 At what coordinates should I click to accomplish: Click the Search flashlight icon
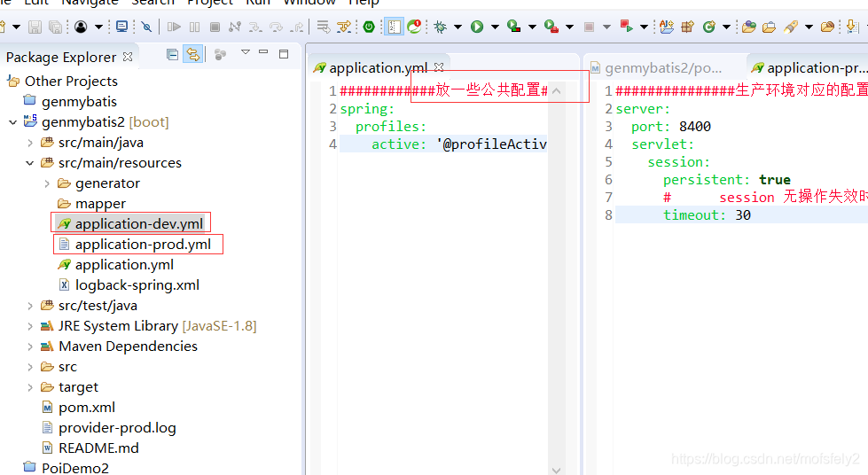[791, 27]
